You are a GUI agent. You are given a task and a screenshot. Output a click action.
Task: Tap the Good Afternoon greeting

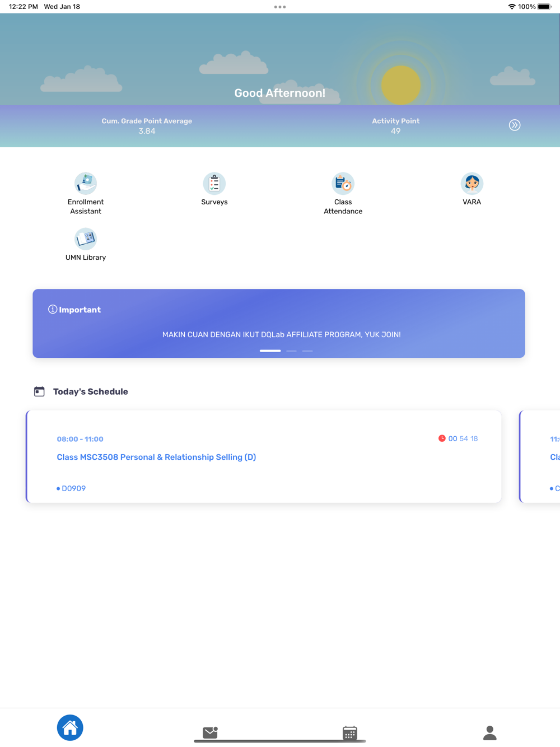(280, 93)
